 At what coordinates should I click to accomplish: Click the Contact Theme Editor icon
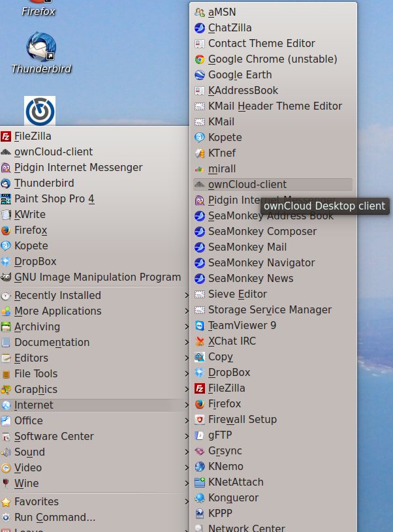200,44
